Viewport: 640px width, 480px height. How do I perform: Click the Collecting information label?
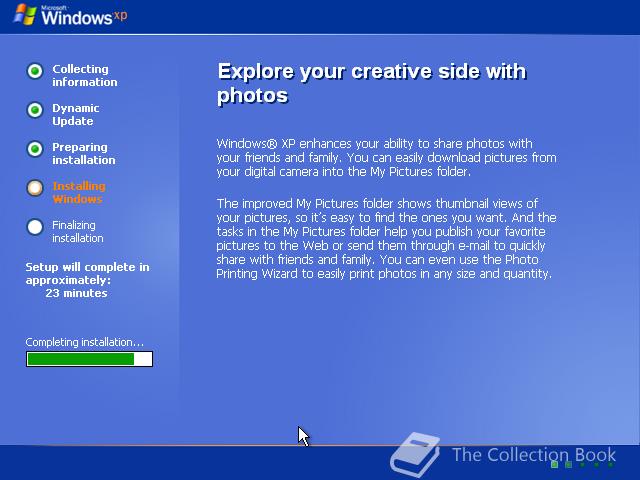coord(84,76)
